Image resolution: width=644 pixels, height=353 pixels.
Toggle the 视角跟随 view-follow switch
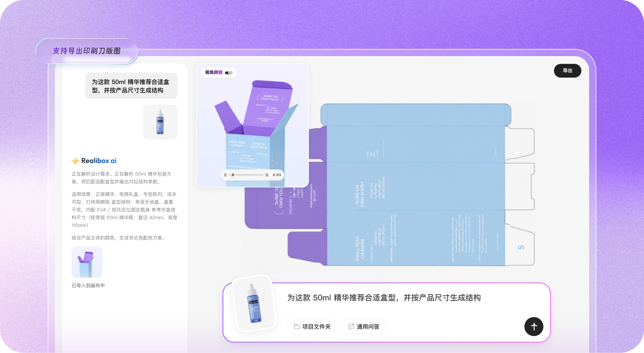[x=229, y=72]
